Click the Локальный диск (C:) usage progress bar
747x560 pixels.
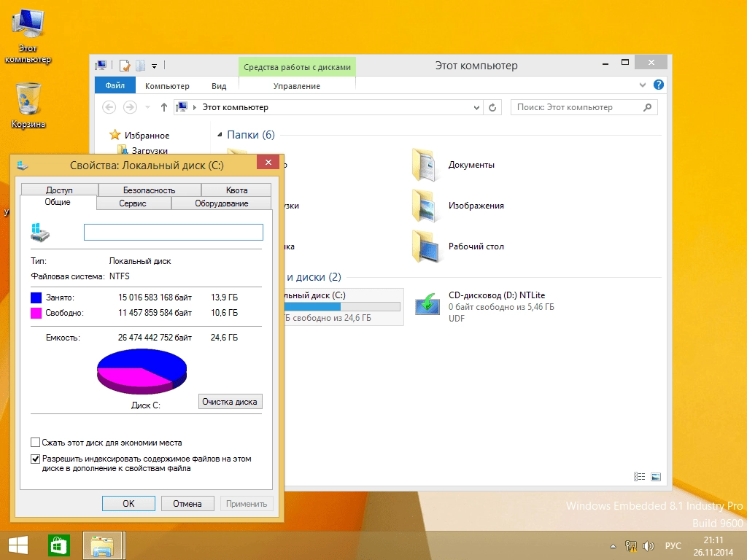click(x=342, y=306)
